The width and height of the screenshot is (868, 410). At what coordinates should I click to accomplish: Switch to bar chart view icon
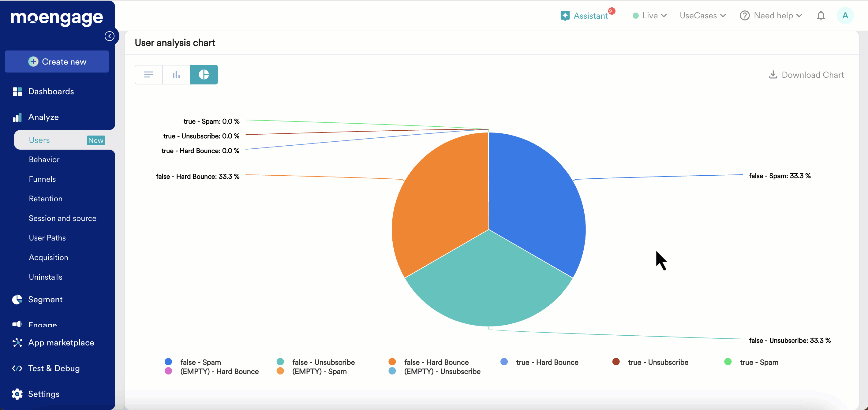click(176, 74)
